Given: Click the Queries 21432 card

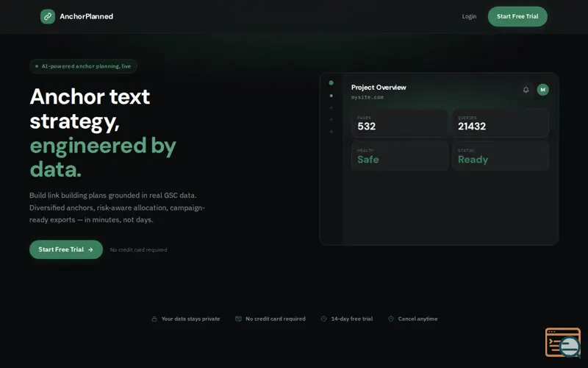Looking at the screenshot, I should [x=501, y=123].
